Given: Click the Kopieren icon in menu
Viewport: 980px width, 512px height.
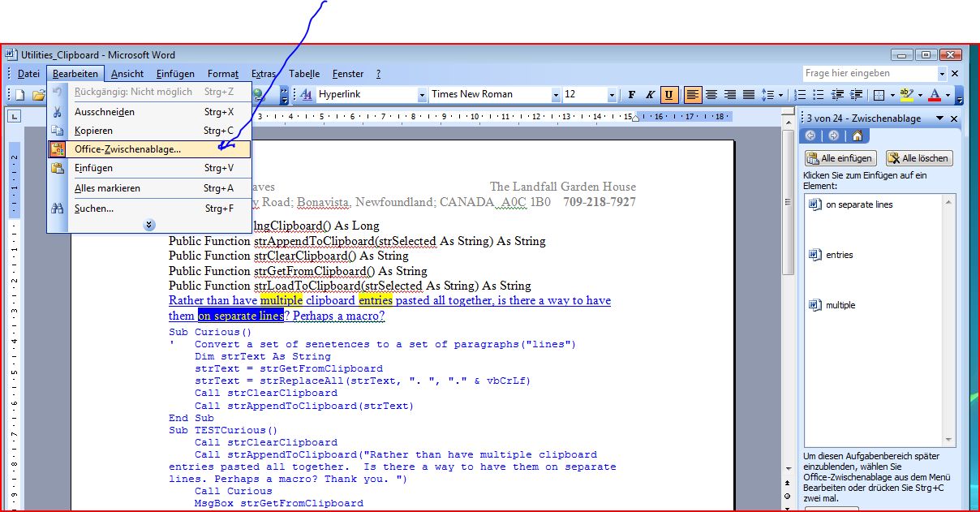Looking at the screenshot, I should [x=58, y=131].
